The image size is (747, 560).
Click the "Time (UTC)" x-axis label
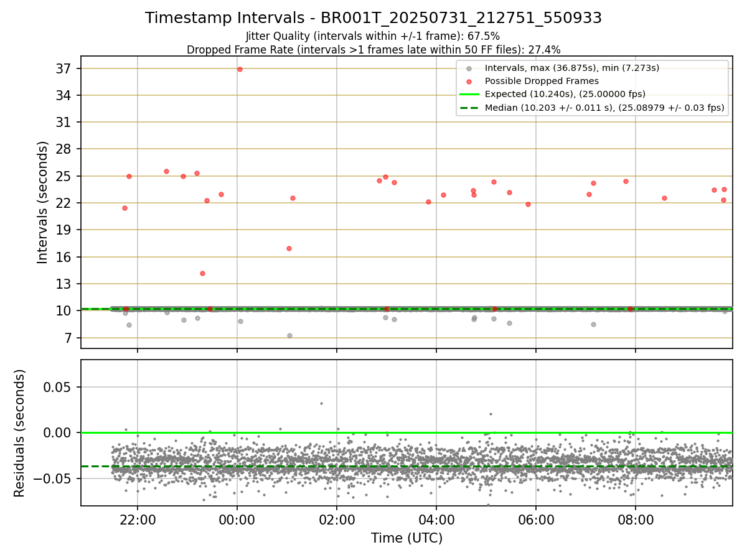coord(406,538)
